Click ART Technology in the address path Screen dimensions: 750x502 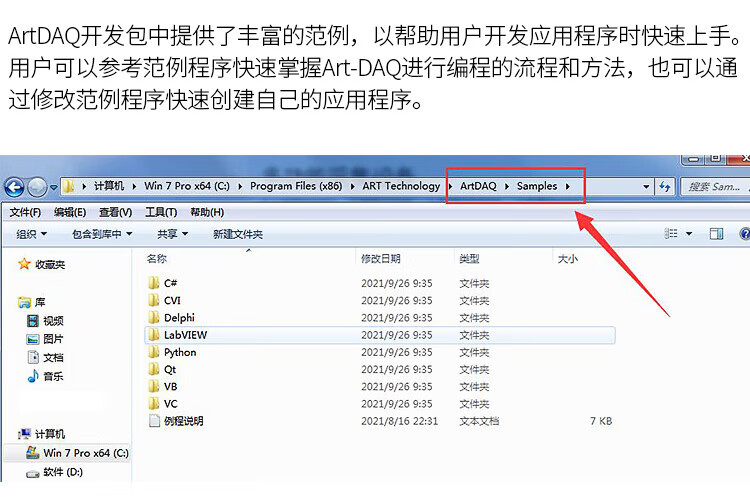[x=401, y=186]
